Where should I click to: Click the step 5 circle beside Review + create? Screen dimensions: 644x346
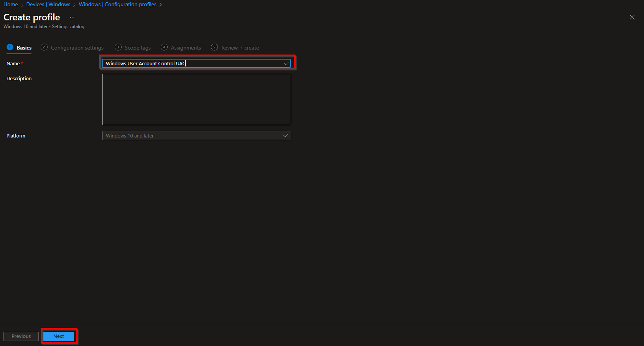(214, 47)
